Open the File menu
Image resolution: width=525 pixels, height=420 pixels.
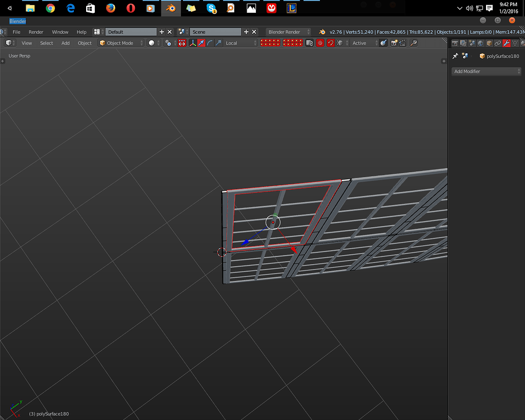(16, 32)
